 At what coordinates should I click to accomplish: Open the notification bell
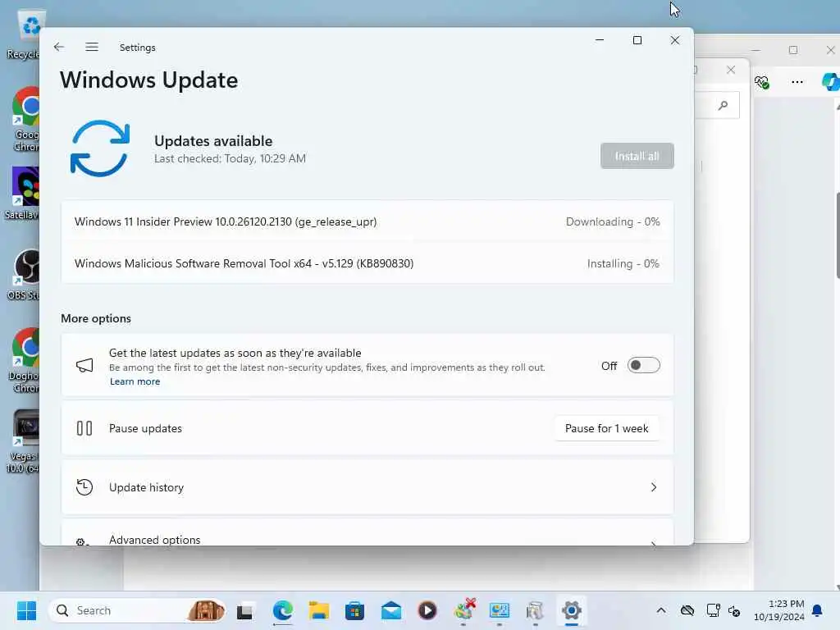818,610
